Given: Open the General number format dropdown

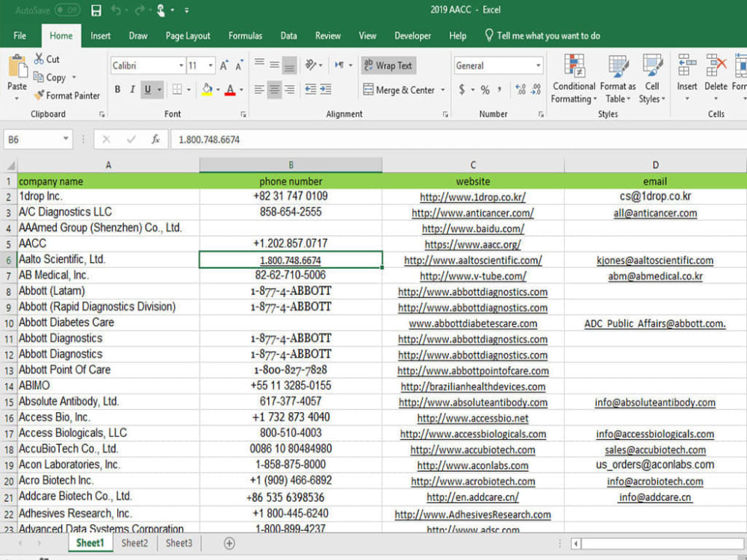Looking at the screenshot, I should [539, 66].
